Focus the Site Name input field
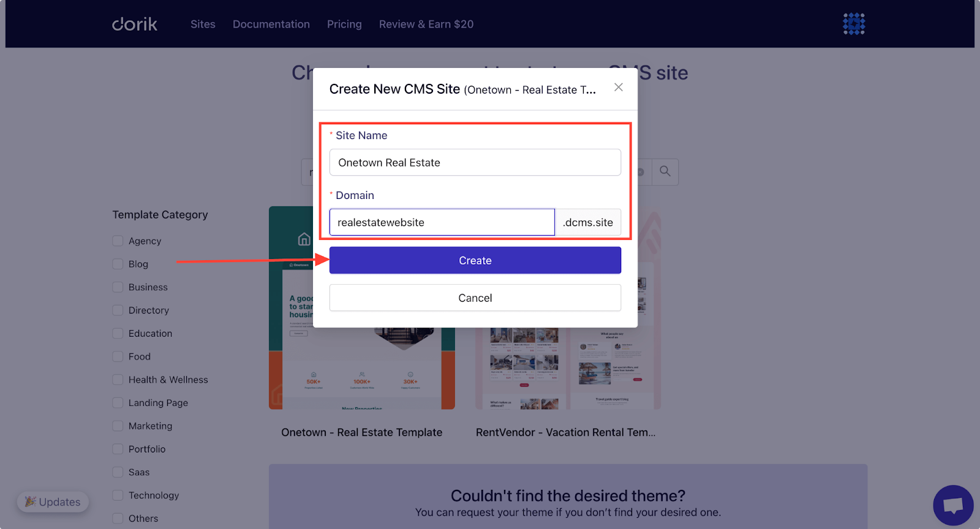Image resolution: width=980 pixels, height=529 pixels. 475,162
